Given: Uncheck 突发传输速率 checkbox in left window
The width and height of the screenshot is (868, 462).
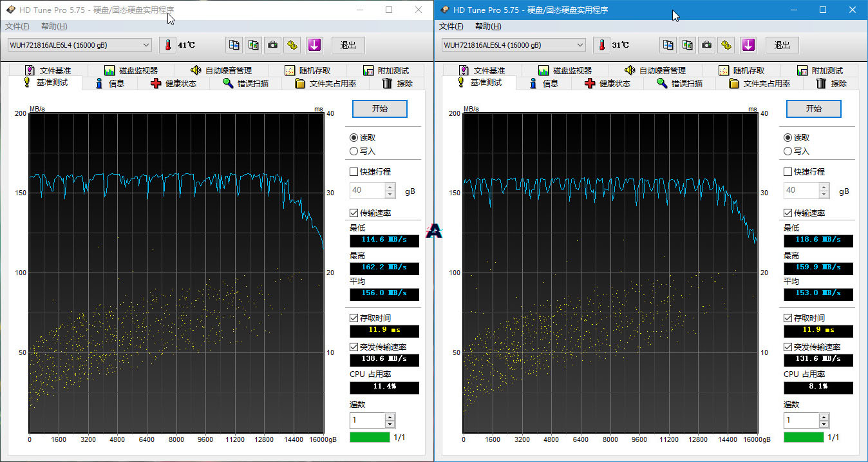Looking at the screenshot, I should pos(354,347).
